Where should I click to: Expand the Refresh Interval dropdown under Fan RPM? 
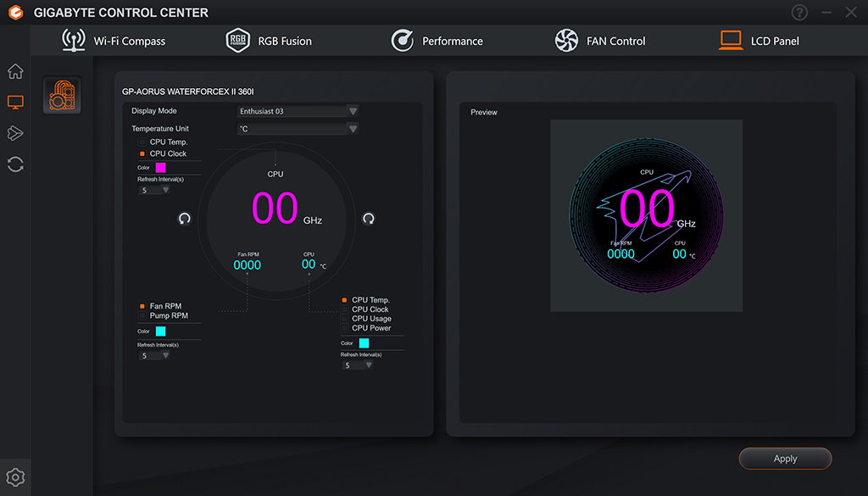click(x=154, y=355)
